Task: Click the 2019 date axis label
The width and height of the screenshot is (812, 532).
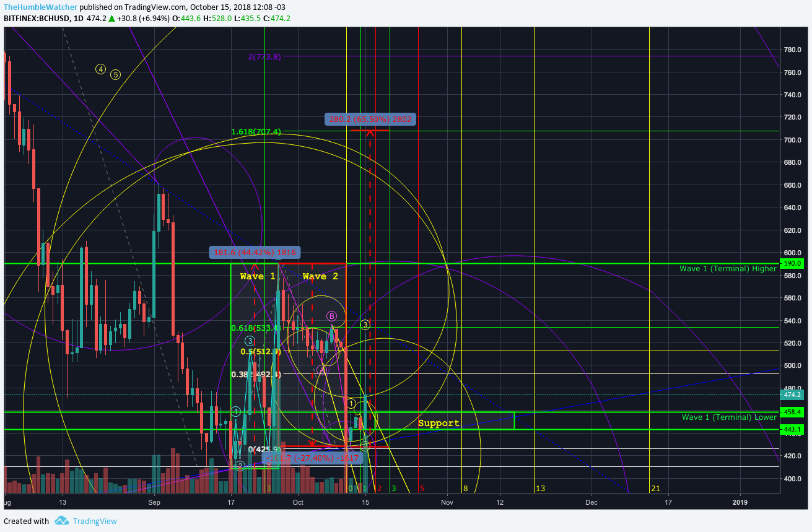Action: (740, 503)
